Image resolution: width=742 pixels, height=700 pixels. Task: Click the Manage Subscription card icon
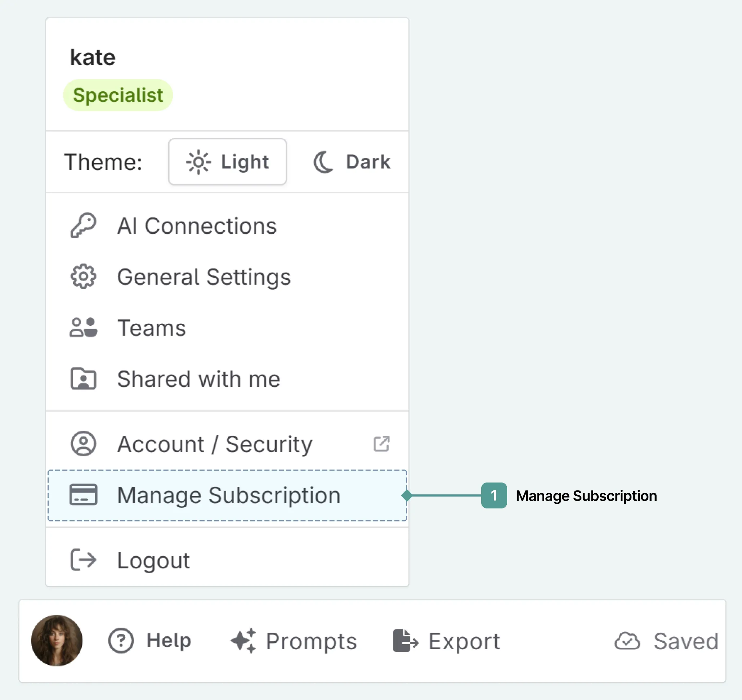pyautogui.click(x=84, y=495)
